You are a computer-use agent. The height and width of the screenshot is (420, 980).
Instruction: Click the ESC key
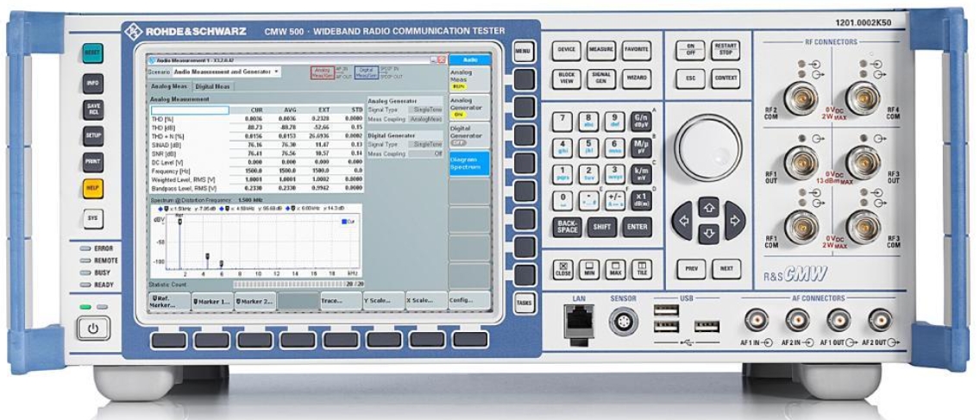[x=690, y=78]
